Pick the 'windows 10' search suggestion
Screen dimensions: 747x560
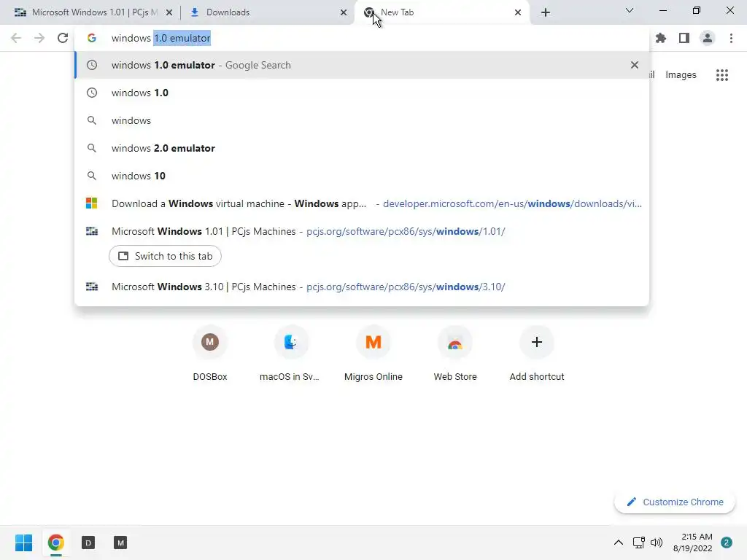click(362, 176)
